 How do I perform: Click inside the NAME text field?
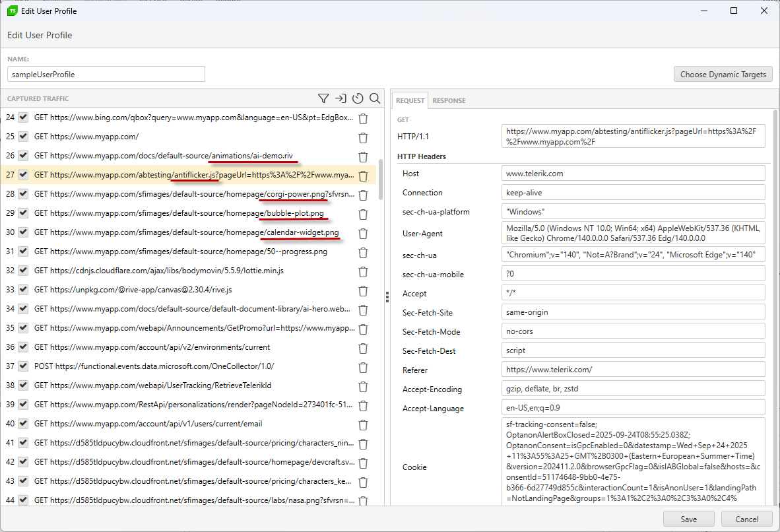106,74
